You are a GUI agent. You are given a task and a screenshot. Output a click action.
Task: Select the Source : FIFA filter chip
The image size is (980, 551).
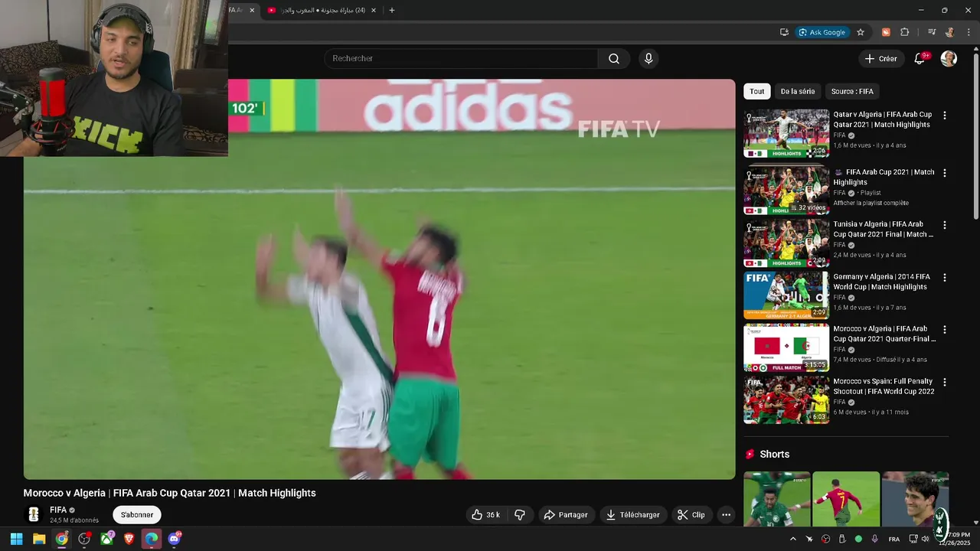pos(852,91)
